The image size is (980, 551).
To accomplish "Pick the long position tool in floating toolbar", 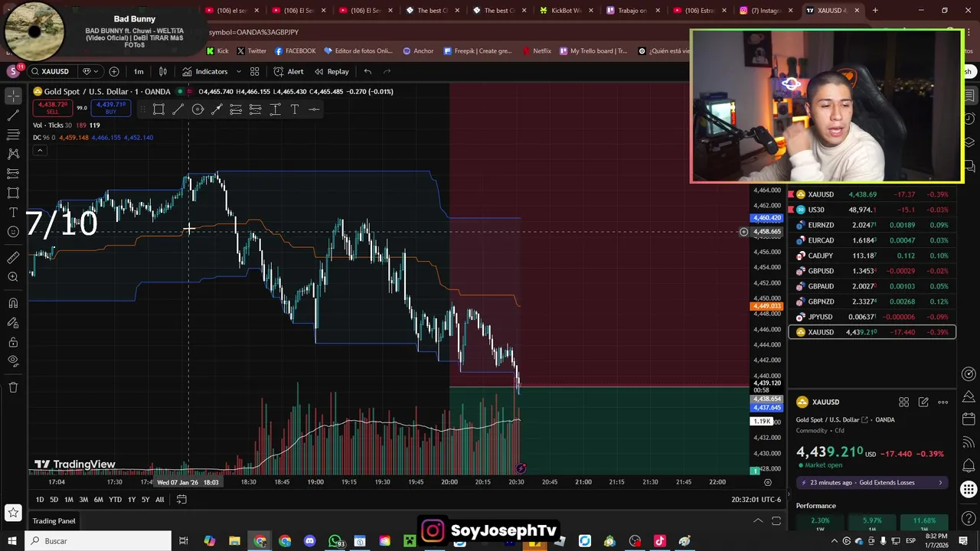I will tap(236, 109).
